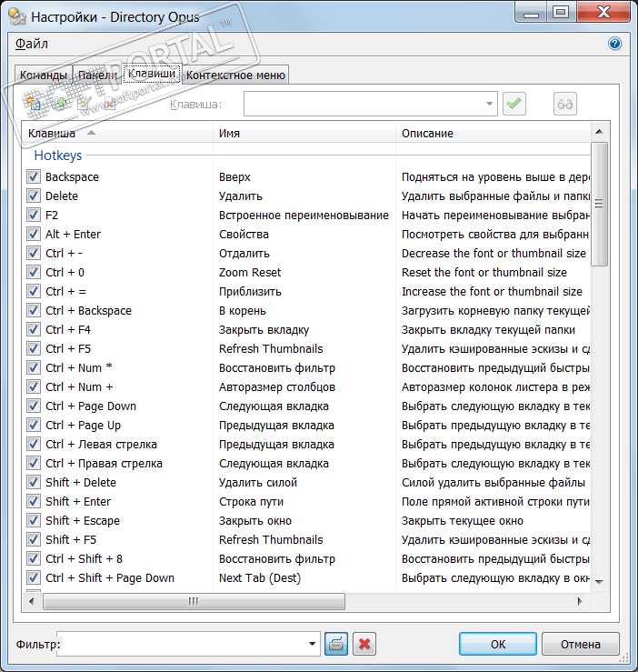Click the Directory Opus title bar icon
The width and height of the screenshot is (638, 672).
click(x=17, y=16)
